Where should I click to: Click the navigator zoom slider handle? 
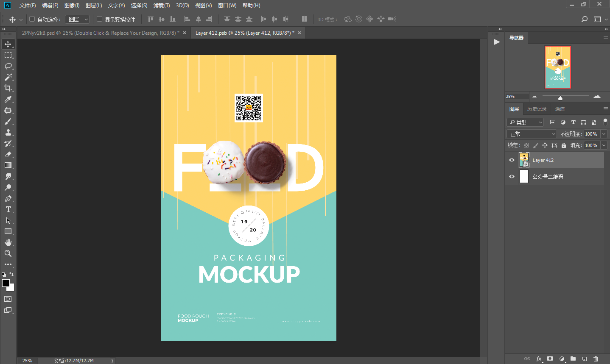tap(560, 98)
